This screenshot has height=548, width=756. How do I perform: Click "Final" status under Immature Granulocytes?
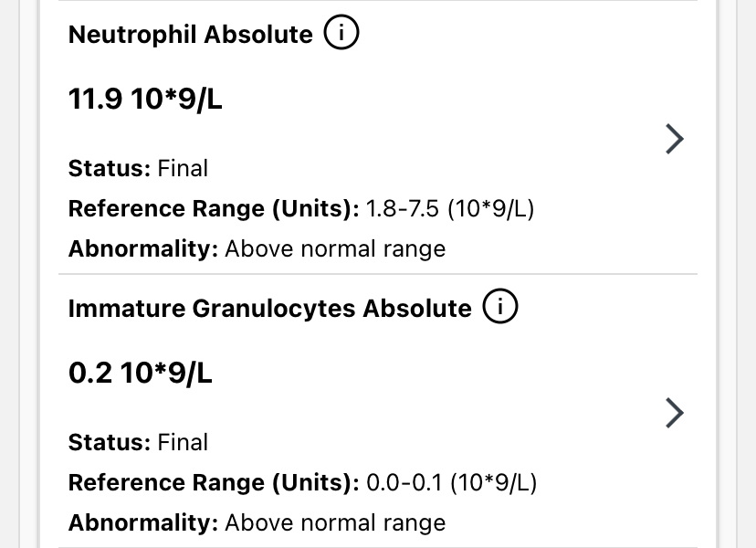click(183, 443)
